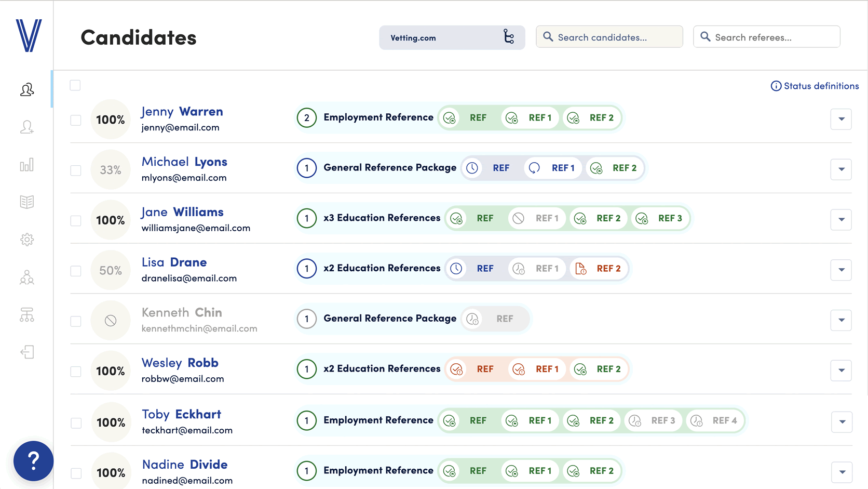The image size is (868, 489).
Task: Click the book library sidebar icon
Action: [27, 202]
